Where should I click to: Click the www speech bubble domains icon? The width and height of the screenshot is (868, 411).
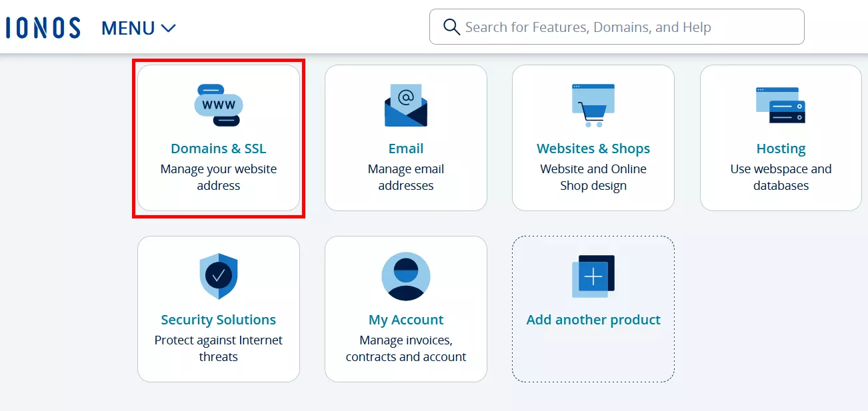[219, 105]
